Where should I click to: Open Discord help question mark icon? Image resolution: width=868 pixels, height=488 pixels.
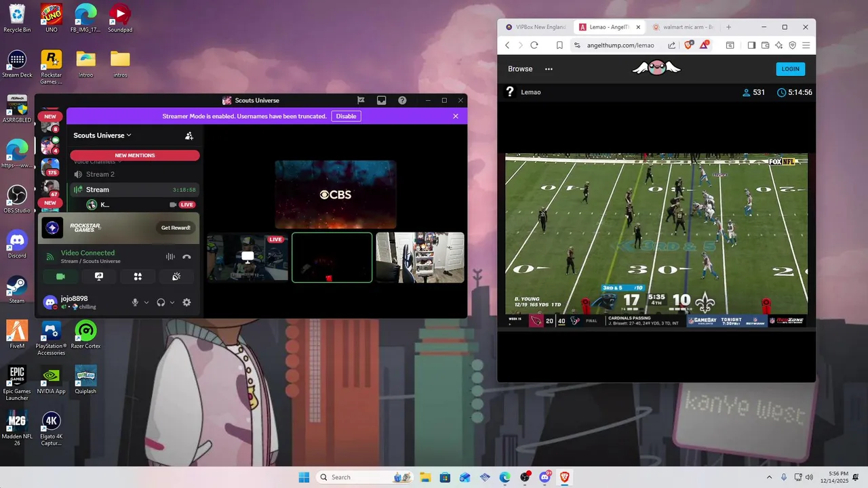click(402, 100)
